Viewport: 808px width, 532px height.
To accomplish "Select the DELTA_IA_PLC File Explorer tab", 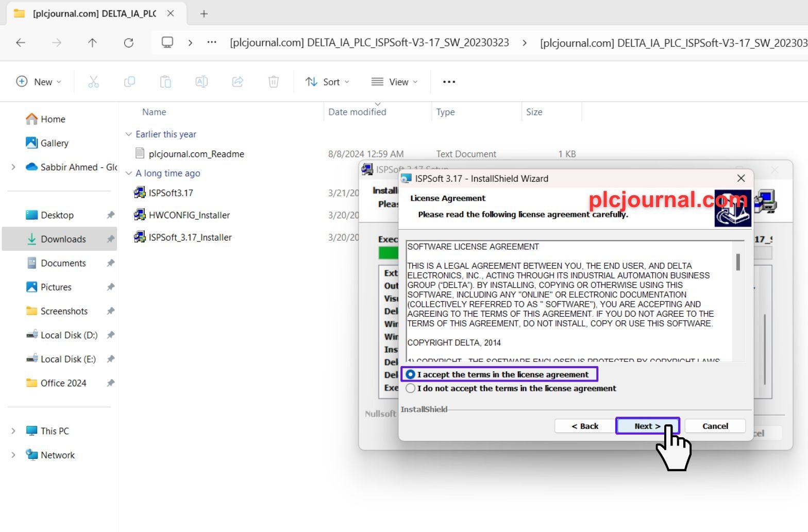I will tap(96, 14).
